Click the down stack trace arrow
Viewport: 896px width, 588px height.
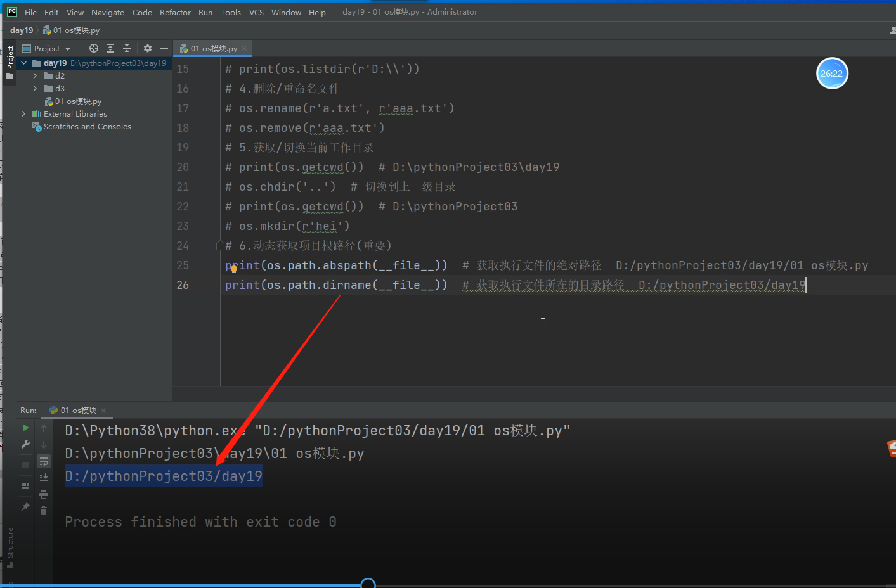pos(44,445)
